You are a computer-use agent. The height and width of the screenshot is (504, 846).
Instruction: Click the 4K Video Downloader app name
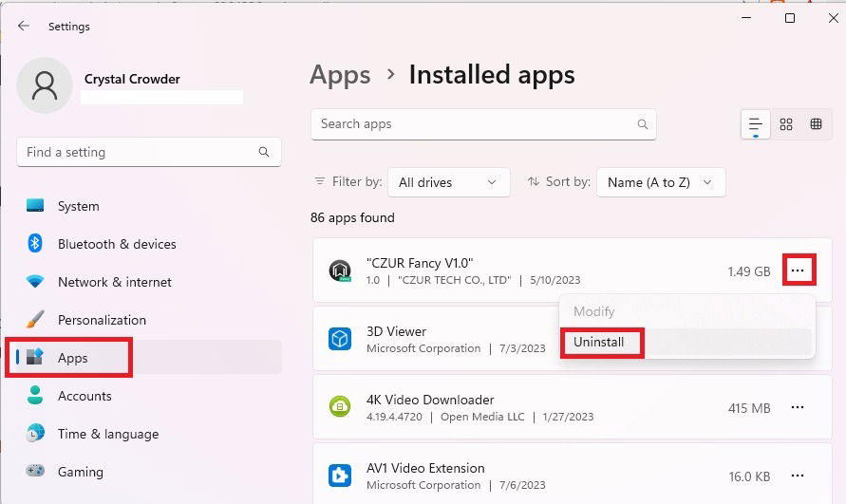(x=430, y=400)
